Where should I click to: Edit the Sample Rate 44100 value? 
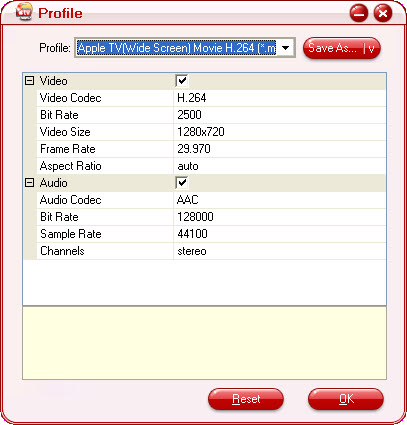click(280, 234)
